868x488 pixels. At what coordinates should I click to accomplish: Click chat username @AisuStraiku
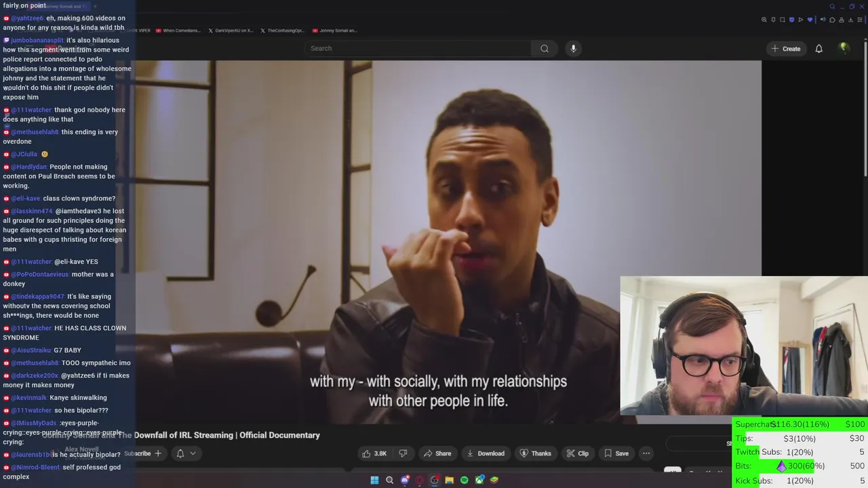pyautogui.click(x=31, y=350)
